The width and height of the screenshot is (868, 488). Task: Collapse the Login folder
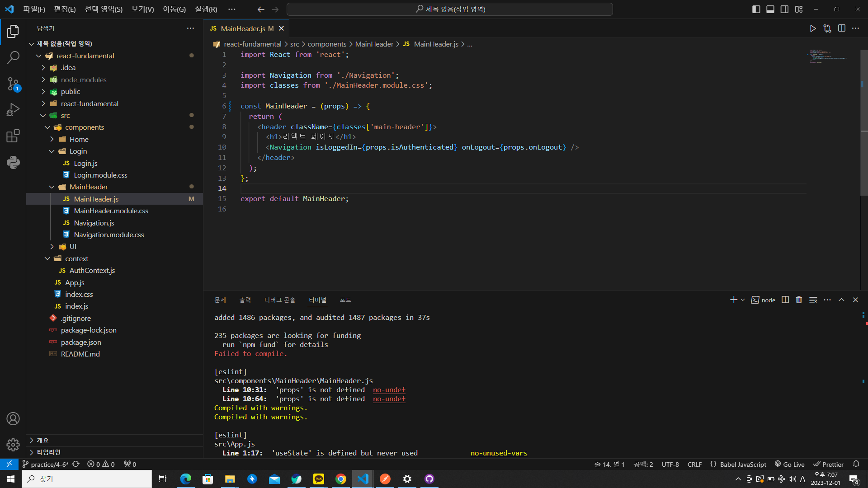click(x=52, y=151)
